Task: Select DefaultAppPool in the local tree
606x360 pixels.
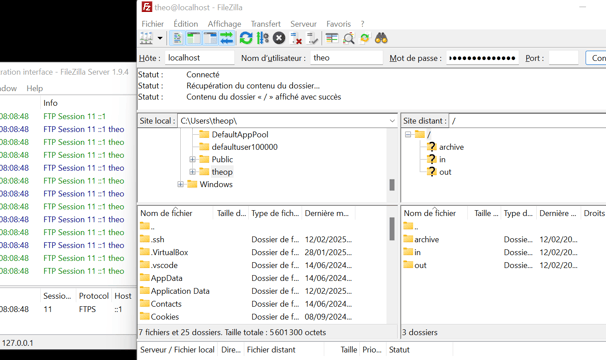Action: coord(240,135)
